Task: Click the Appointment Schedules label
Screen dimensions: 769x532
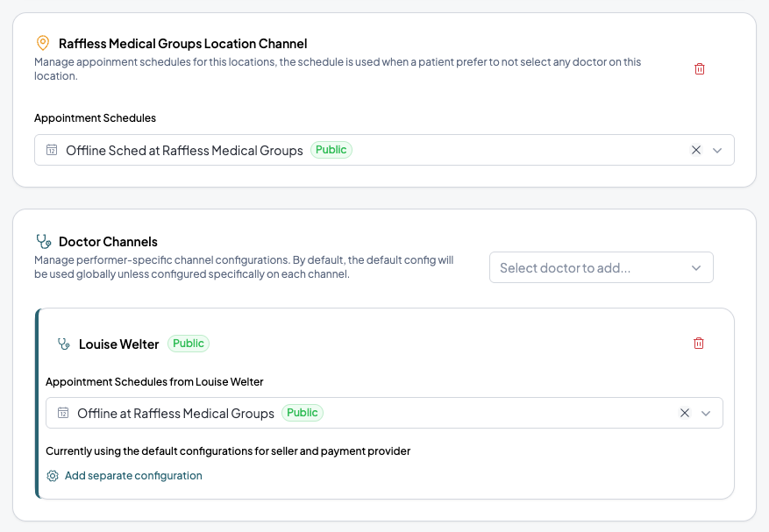Action: [x=96, y=118]
